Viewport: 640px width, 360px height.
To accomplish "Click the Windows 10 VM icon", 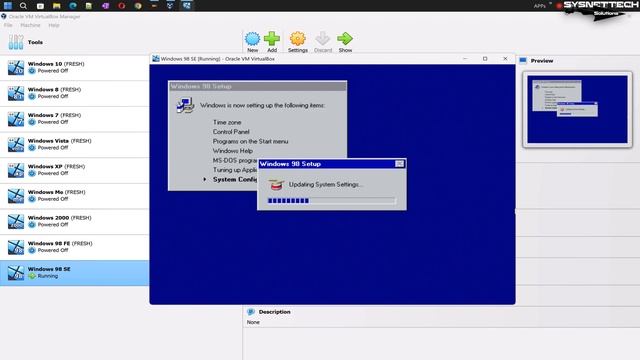I will (16, 67).
